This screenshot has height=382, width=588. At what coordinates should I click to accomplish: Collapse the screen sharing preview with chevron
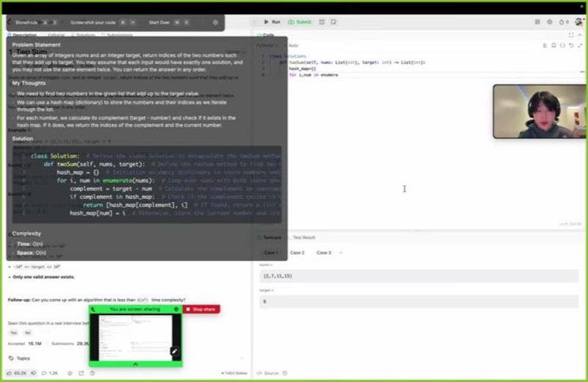[x=135, y=364]
